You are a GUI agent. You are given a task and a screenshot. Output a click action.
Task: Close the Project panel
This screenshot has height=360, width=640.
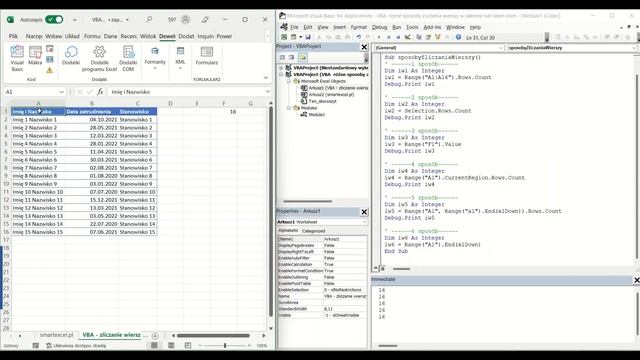[364, 47]
